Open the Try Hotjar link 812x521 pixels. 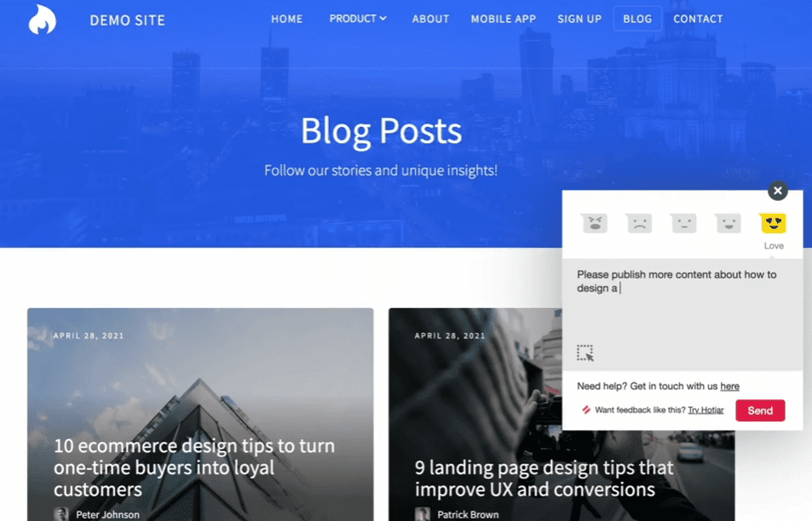click(x=705, y=409)
